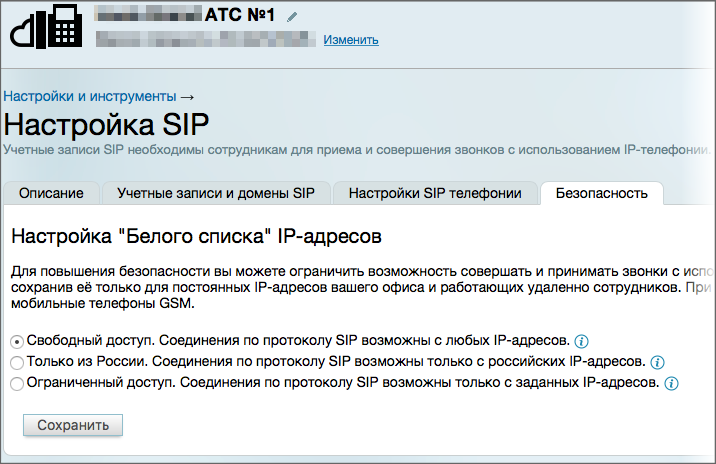Open info icon for Только из России option
Screen dimensions: 716x464
[x=657, y=362]
